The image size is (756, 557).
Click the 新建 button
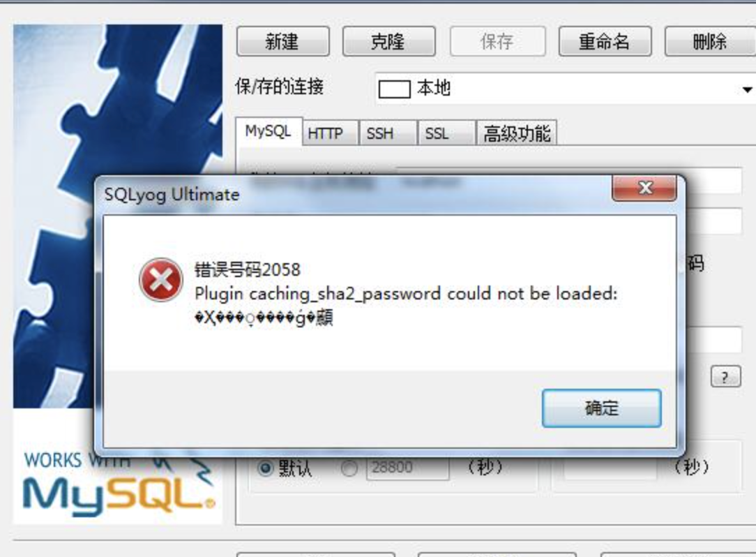pyautogui.click(x=283, y=41)
